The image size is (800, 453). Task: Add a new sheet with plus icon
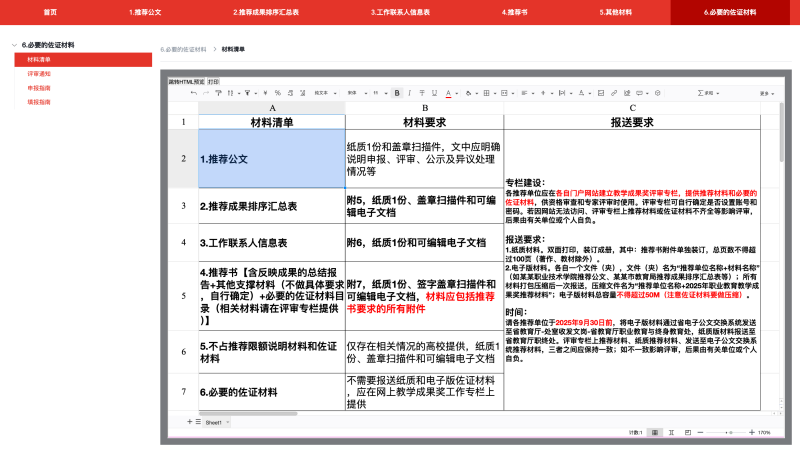(x=190, y=423)
